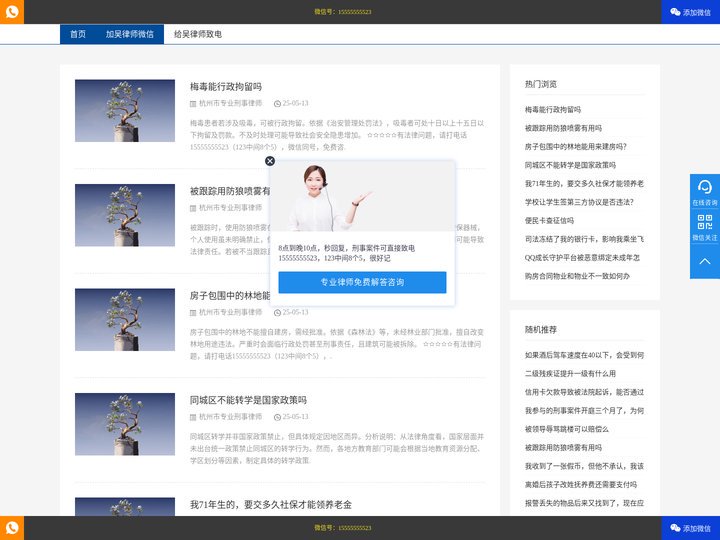
Task: Open the 首页 navigation tab
Action: (x=78, y=34)
